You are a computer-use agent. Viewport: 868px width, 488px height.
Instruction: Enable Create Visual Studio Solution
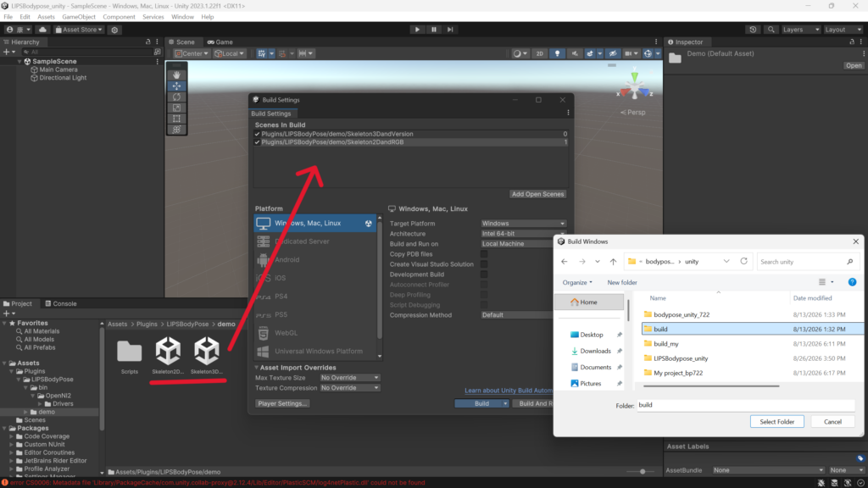pos(484,264)
